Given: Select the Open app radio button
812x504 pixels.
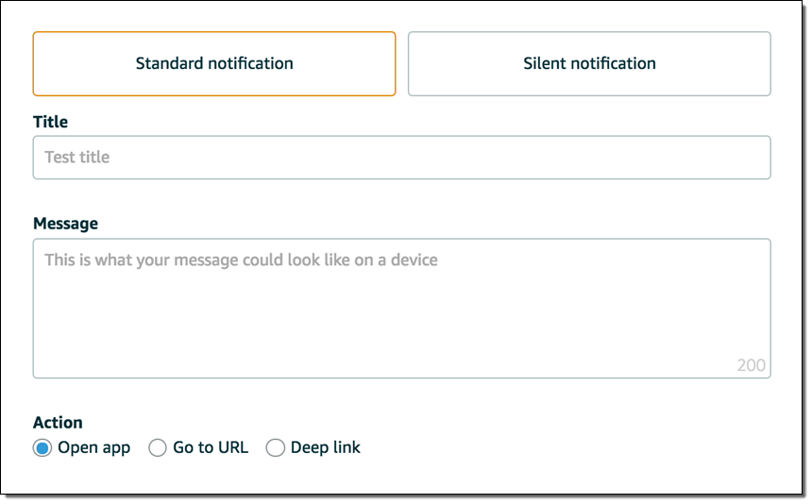Looking at the screenshot, I should tap(42, 448).
